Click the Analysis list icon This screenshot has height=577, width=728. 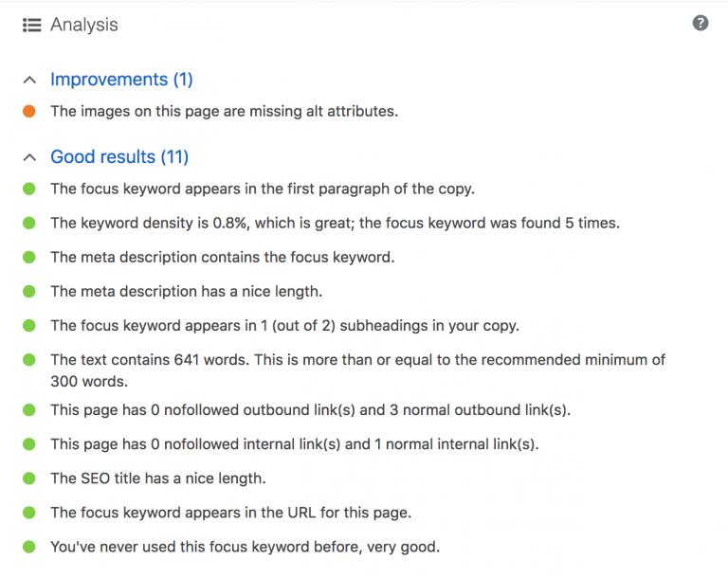(x=31, y=26)
